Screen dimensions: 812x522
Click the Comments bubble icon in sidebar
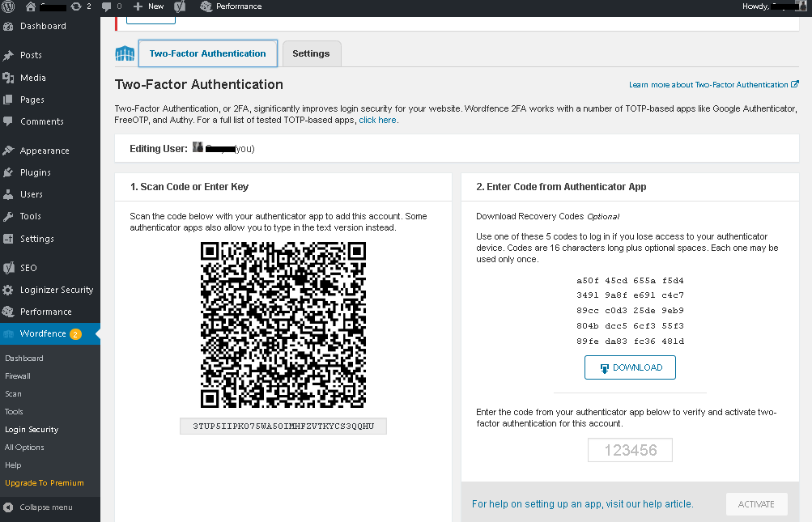click(8, 121)
